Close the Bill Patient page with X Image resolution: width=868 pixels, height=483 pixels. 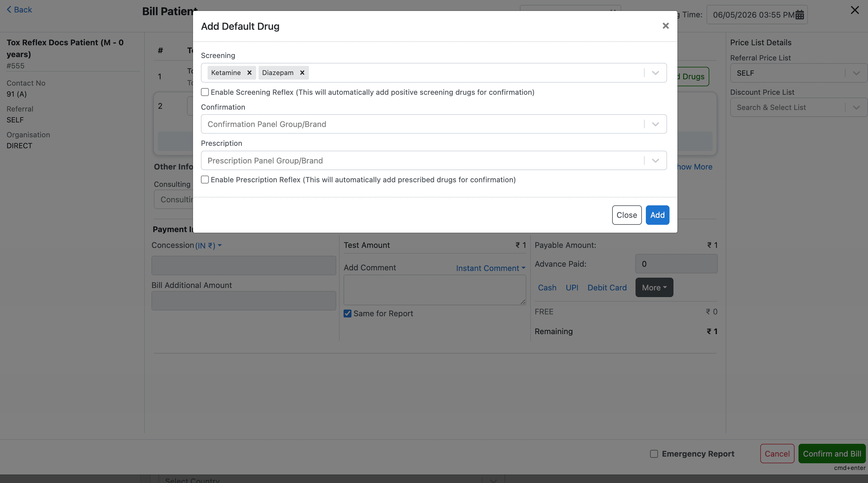855,10
